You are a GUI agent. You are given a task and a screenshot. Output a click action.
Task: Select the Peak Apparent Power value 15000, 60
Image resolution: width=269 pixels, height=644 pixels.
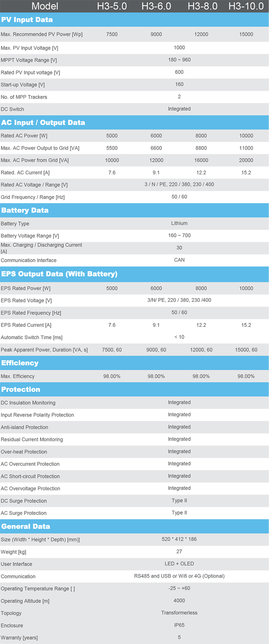pos(246,350)
